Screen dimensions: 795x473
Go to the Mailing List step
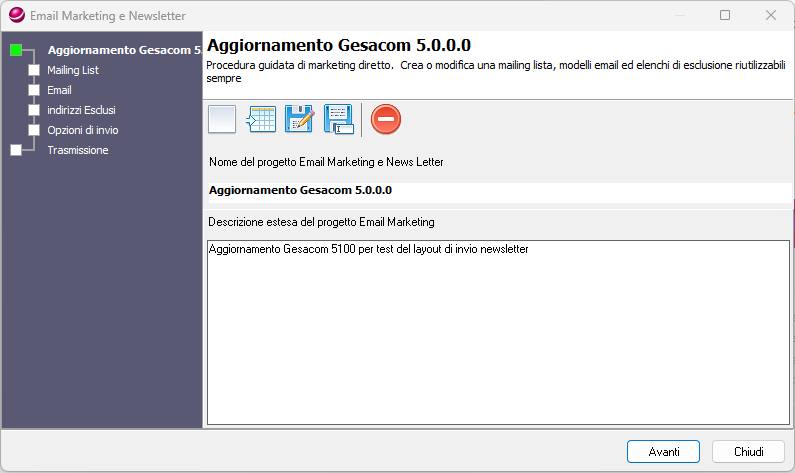tap(73, 70)
